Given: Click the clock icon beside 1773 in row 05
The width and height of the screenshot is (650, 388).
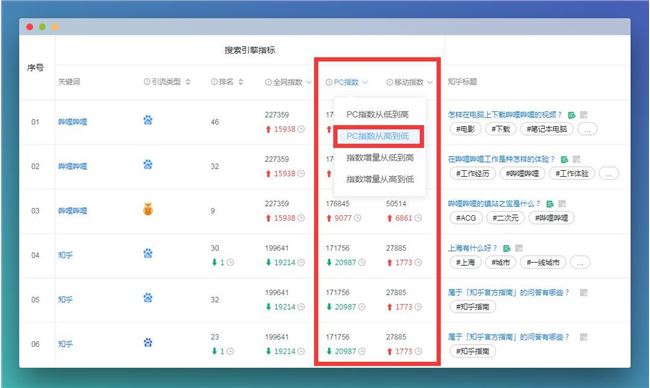Looking at the screenshot, I should click(418, 307).
